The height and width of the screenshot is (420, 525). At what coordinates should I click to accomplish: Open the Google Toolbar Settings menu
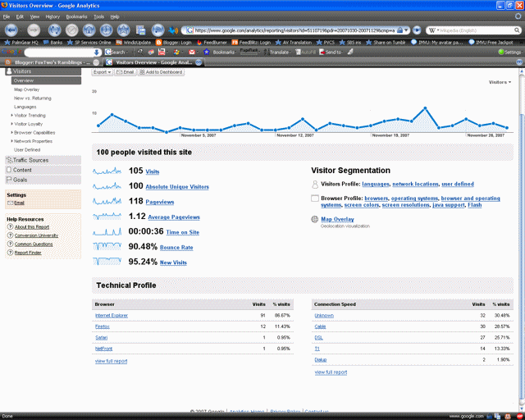(510, 52)
